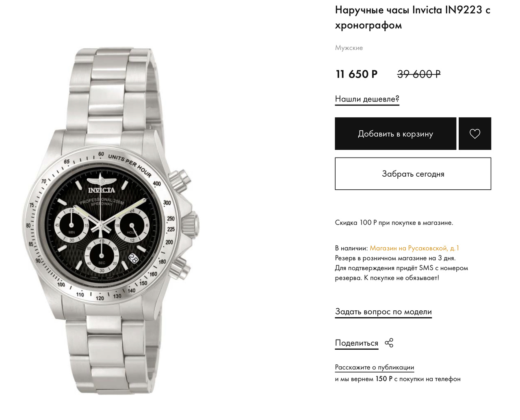Click Задать вопрос по модели link
The width and height of the screenshot is (520, 420).
[383, 312]
